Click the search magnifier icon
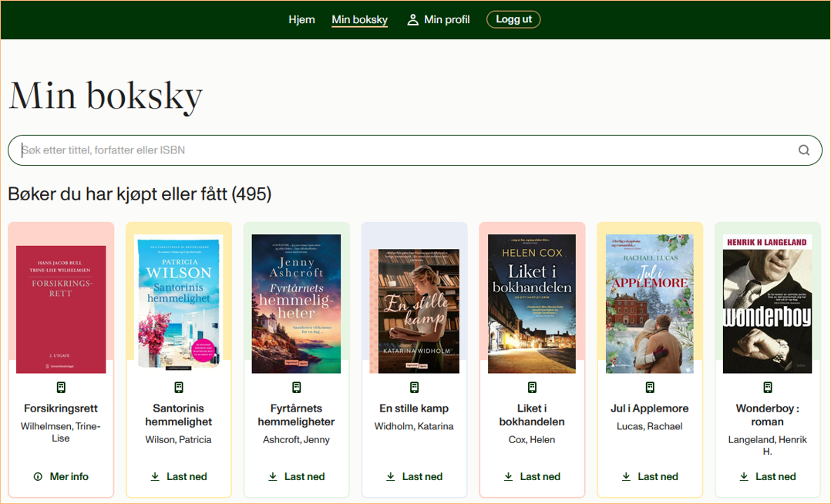This screenshot has height=504, width=831. (803, 150)
